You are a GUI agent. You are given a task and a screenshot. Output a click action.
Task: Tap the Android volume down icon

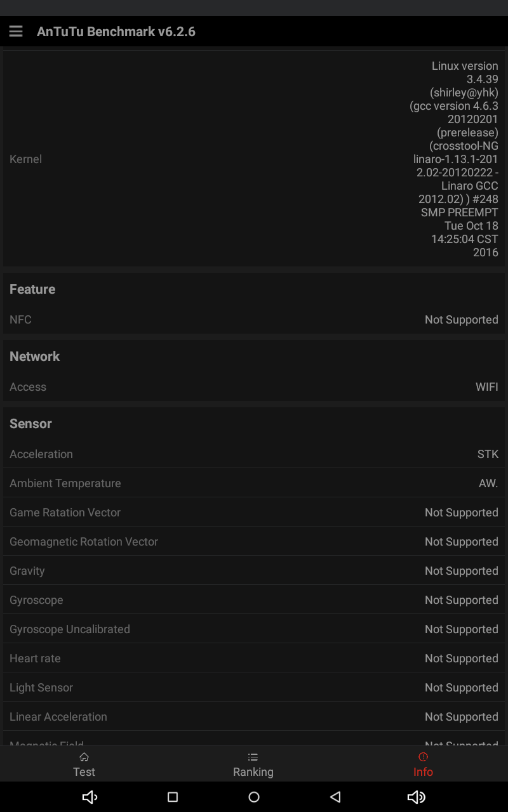point(90,797)
